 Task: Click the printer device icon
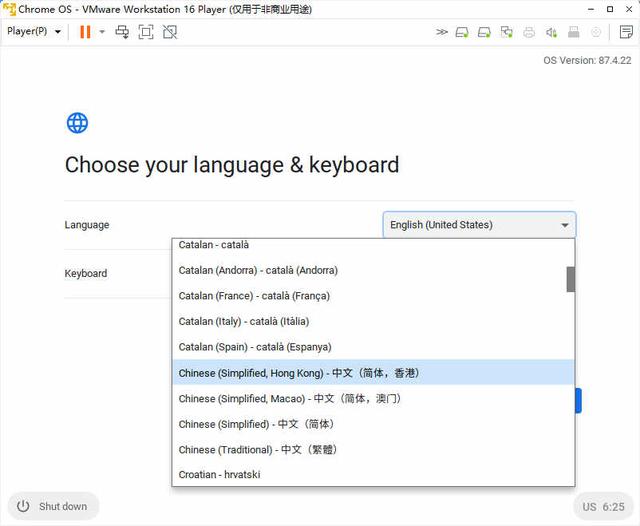pyautogui.click(x=529, y=32)
